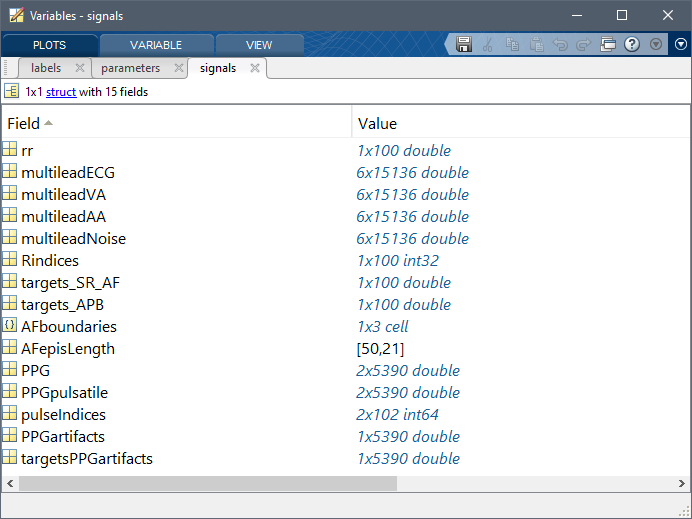Click the Paste icon in the toolbar

coord(536,44)
